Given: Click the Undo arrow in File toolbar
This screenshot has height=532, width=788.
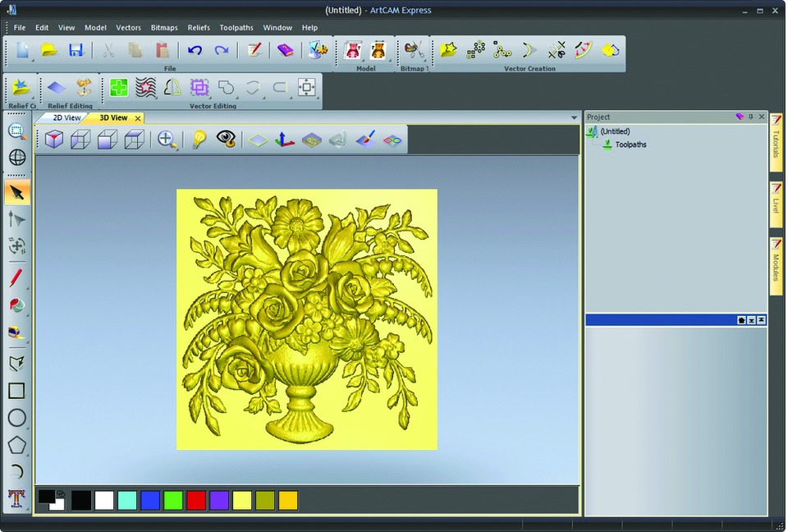Looking at the screenshot, I should pyautogui.click(x=195, y=50).
